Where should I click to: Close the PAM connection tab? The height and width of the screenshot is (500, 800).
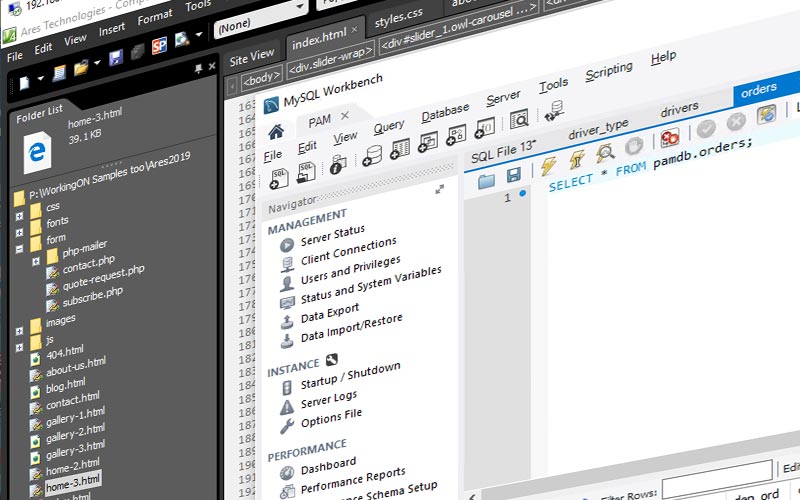345,115
